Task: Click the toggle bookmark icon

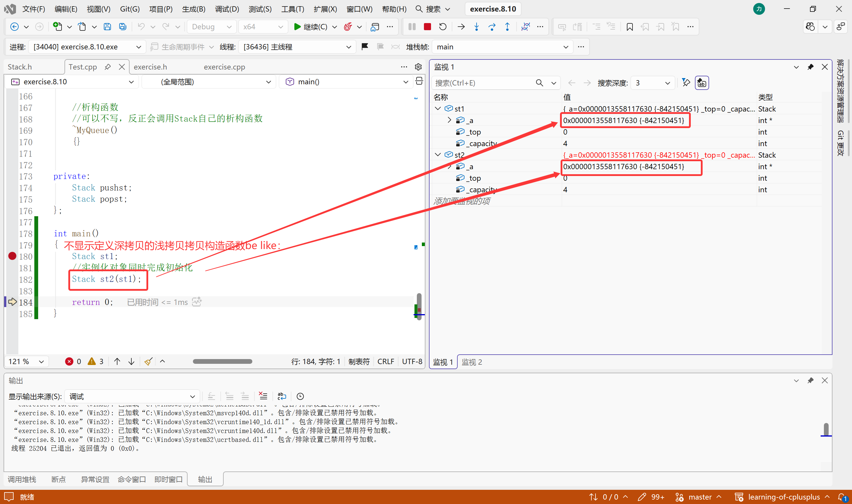Action: pyautogui.click(x=630, y=27)
